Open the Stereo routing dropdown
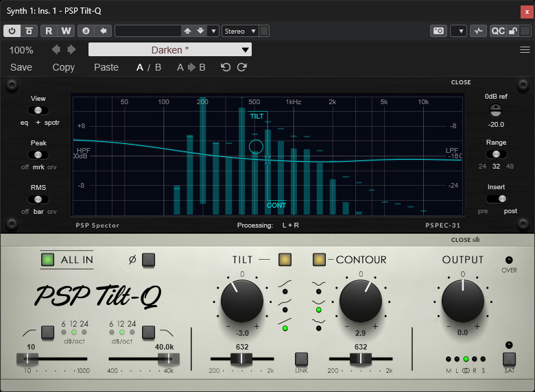The width and height of the screenshot is (535, 392). (x=241, y=31)
